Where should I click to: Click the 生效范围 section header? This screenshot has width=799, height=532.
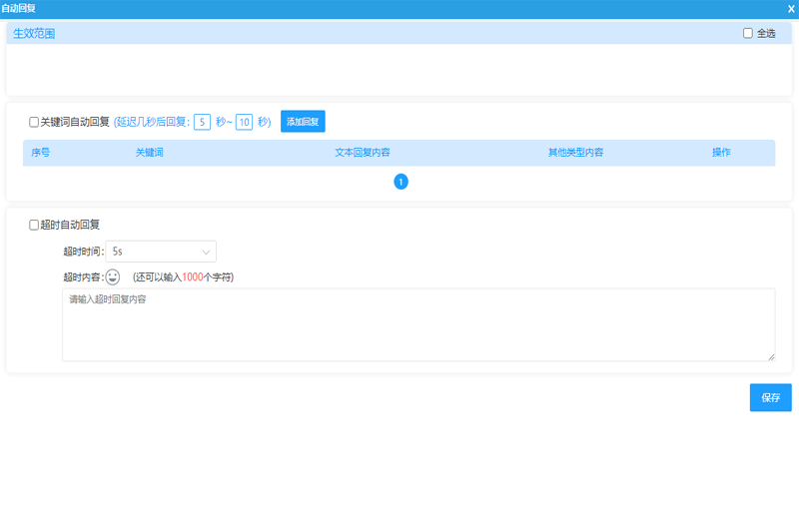pos(34,33)
